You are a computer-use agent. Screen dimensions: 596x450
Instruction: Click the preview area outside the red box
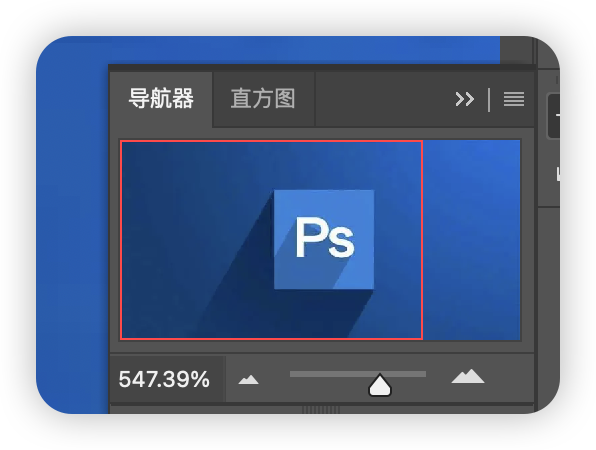pyautogui.click(x=471, y=239)
